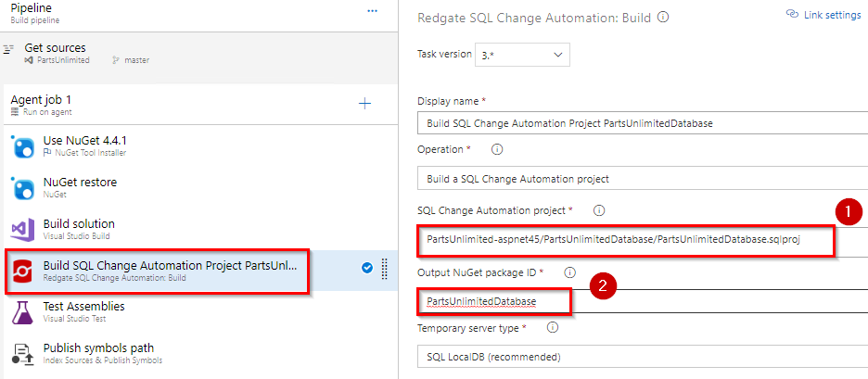Add a task with the plus icon
Viewport: 868px width, 379px height.
[x=364, y=104]
